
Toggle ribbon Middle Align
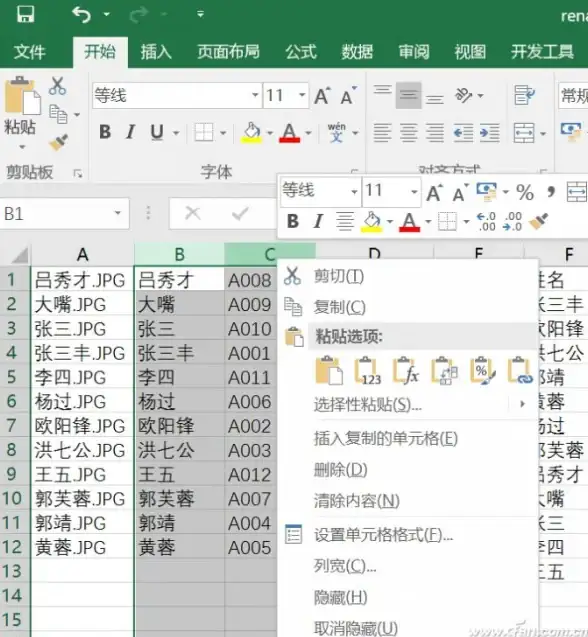pos(408,95)
